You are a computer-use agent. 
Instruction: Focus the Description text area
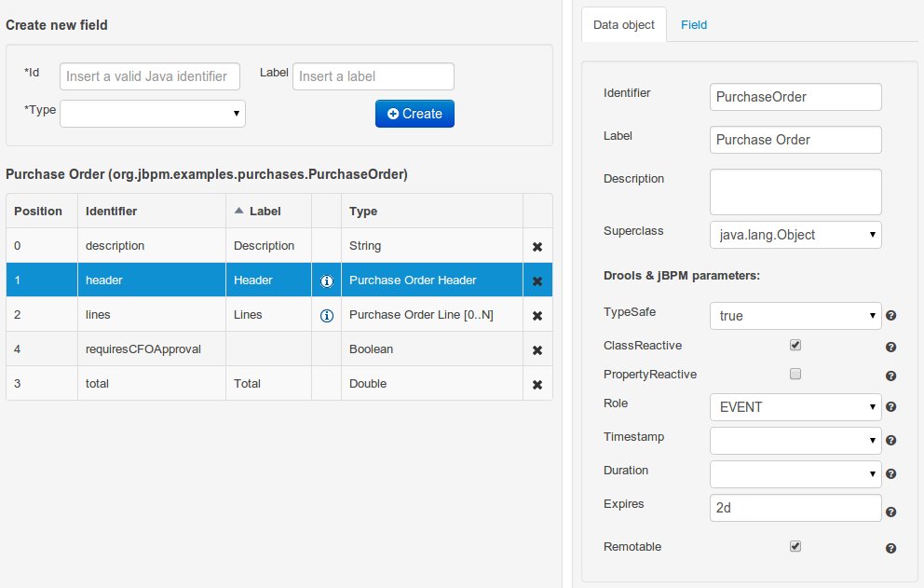tap(795, 191)
